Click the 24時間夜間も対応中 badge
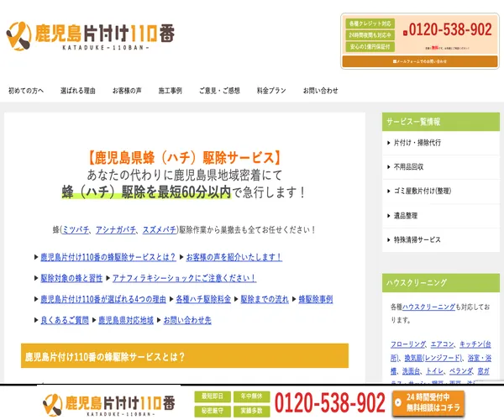Viewport: 504px width, 420px height. [x=370, y=35]
